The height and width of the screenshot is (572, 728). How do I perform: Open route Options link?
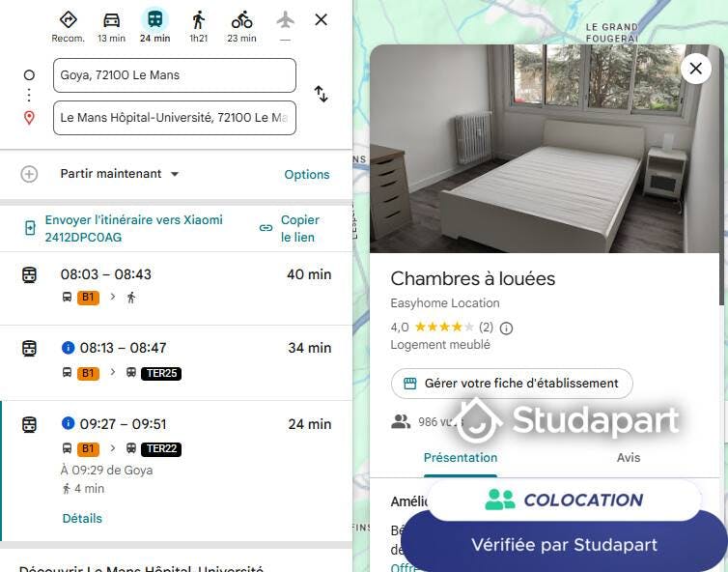point(307,175)
